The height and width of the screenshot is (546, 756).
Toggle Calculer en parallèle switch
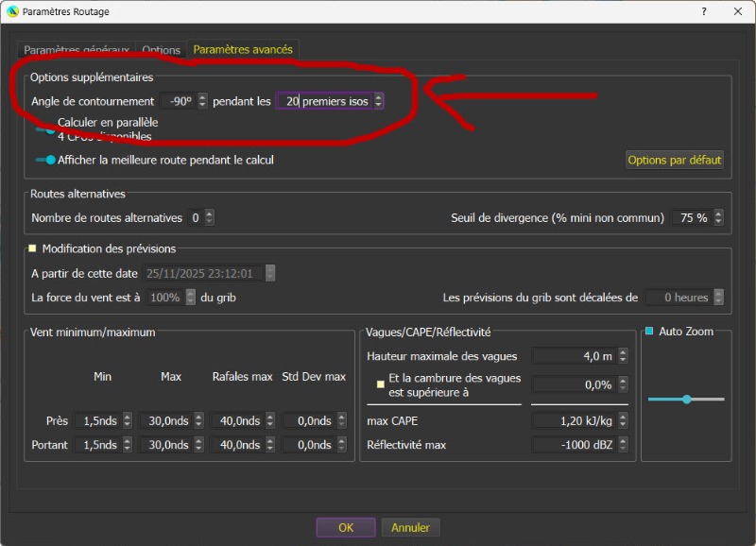point(44,128)
